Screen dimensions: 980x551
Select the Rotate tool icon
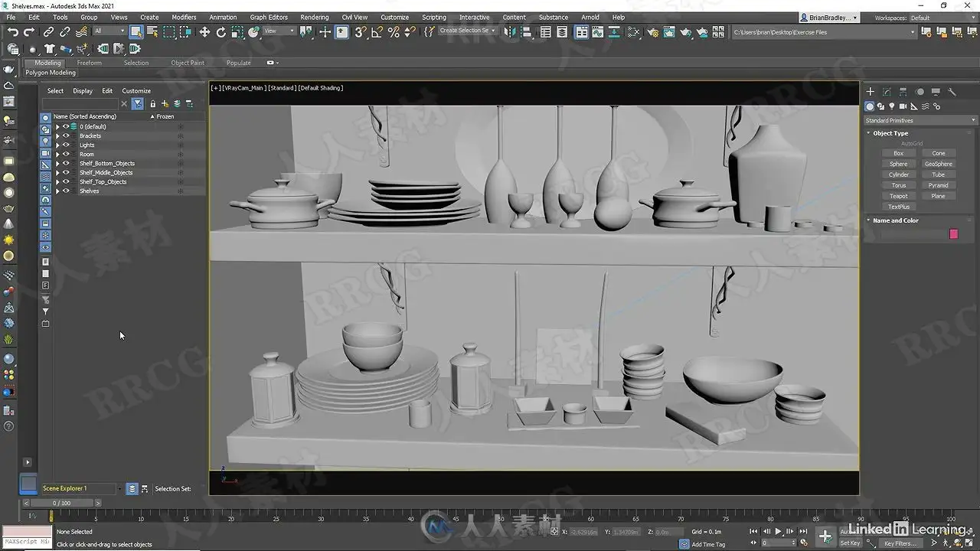[x=221, y=32]
